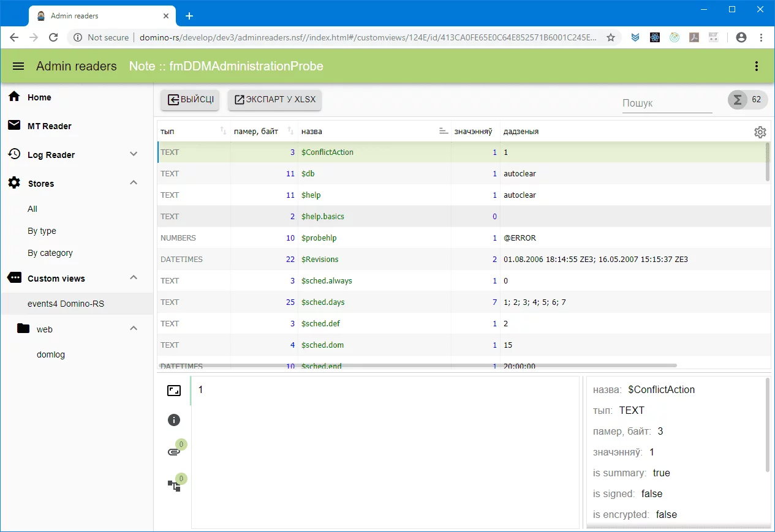Open MT Reader from sidebar
This screenshot has height=532, width=775.
49,126
